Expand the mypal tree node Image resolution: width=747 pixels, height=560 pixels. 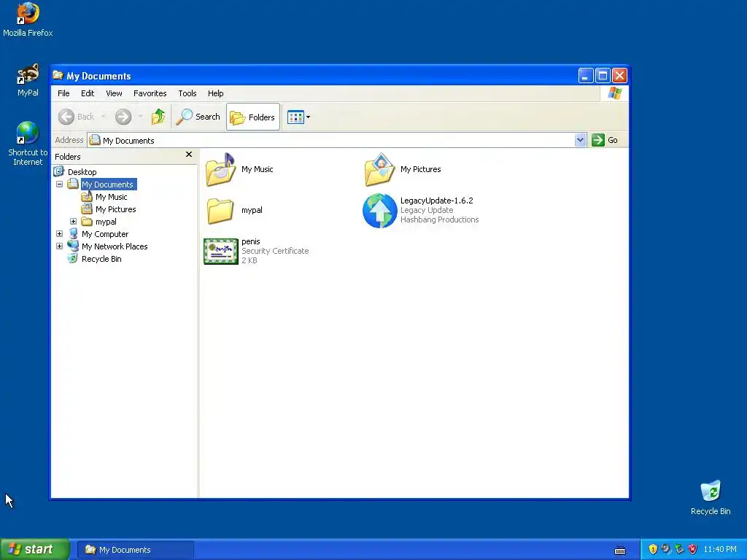(74, 222)
